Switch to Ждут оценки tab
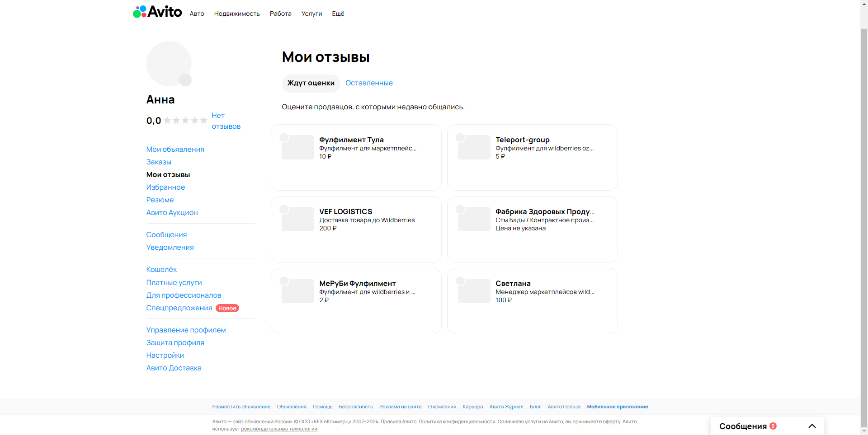Screen dimensions: 868x435 [311, 83]
